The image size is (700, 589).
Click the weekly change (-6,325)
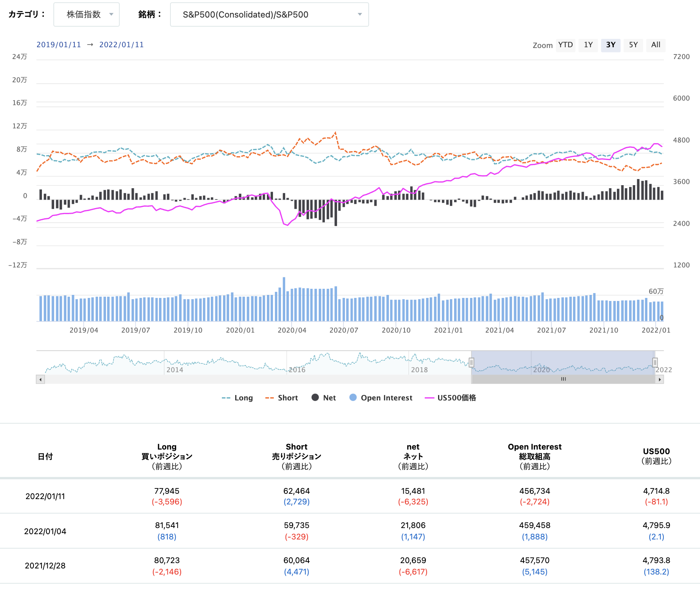413,502
